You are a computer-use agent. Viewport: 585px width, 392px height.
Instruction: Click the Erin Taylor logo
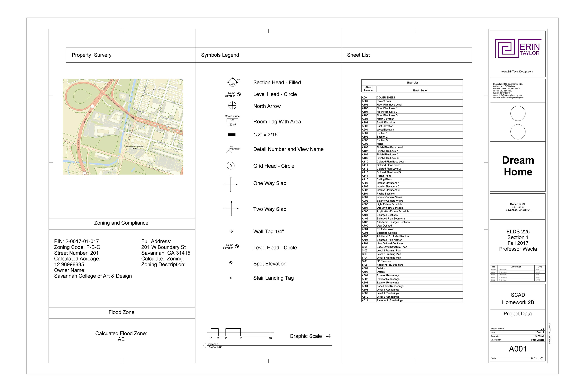point(517,49)
